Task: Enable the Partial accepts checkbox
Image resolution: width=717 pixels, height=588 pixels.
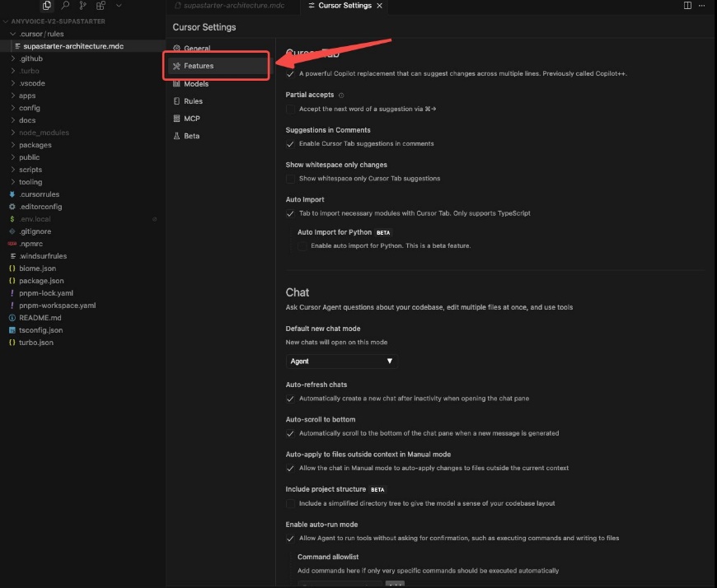Action: click(x=290, y=109)
